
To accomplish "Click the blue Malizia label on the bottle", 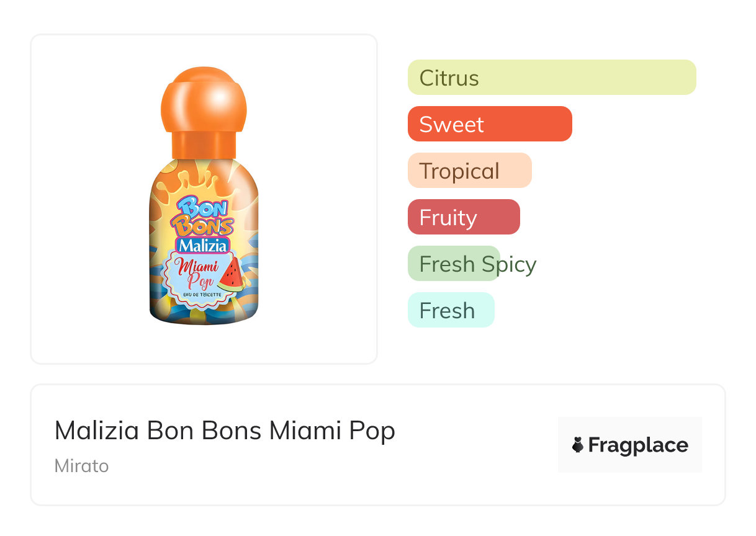I will tap(204, 246).
